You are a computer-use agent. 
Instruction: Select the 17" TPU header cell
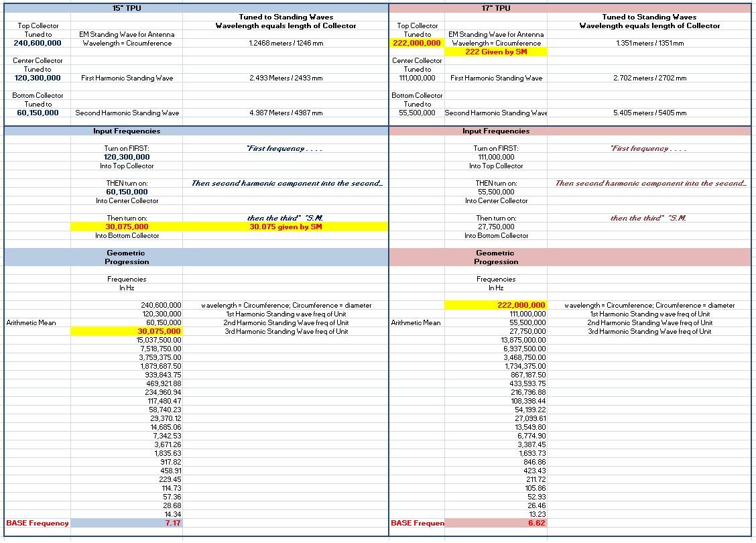495,8
